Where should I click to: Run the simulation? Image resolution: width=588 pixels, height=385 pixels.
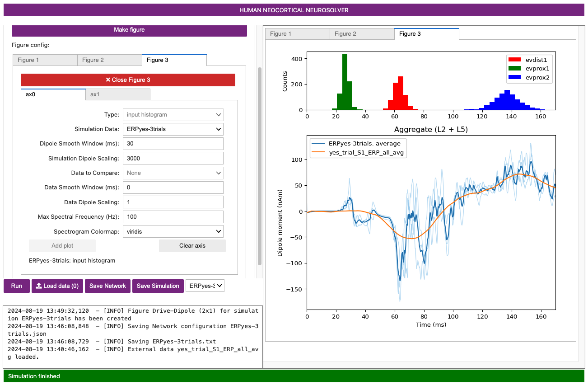click(x=17, y=286)
